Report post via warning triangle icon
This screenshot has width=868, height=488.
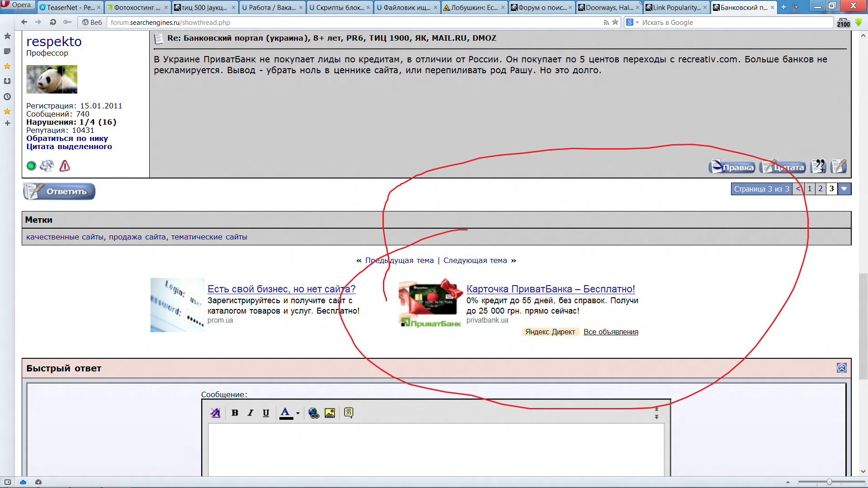click(x=65, y=166)
